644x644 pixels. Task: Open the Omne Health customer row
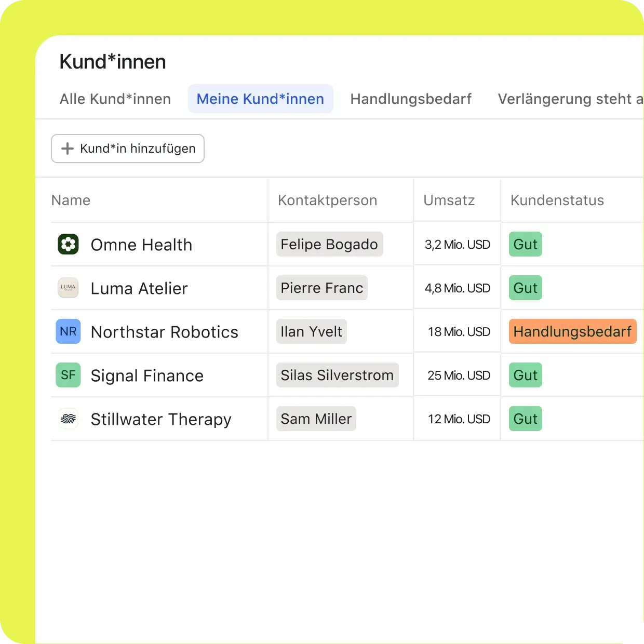347,244
